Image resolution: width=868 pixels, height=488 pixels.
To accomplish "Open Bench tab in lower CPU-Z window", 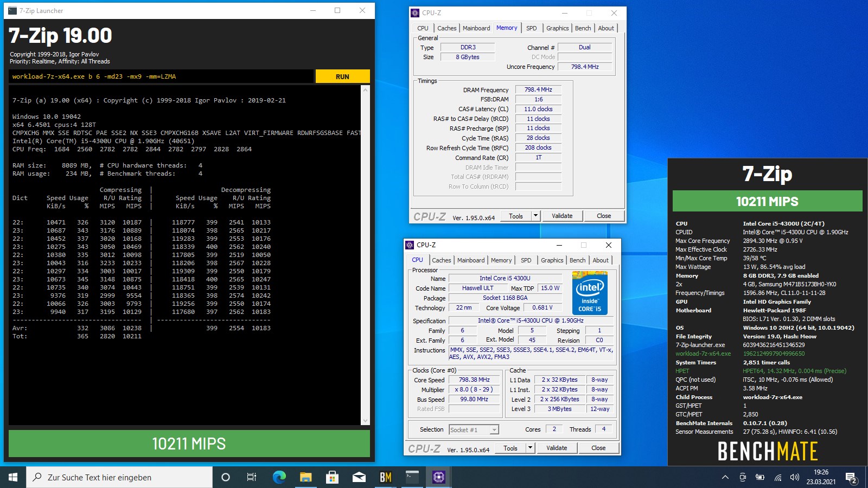I will pyautogui.click(x=578, y=260).
